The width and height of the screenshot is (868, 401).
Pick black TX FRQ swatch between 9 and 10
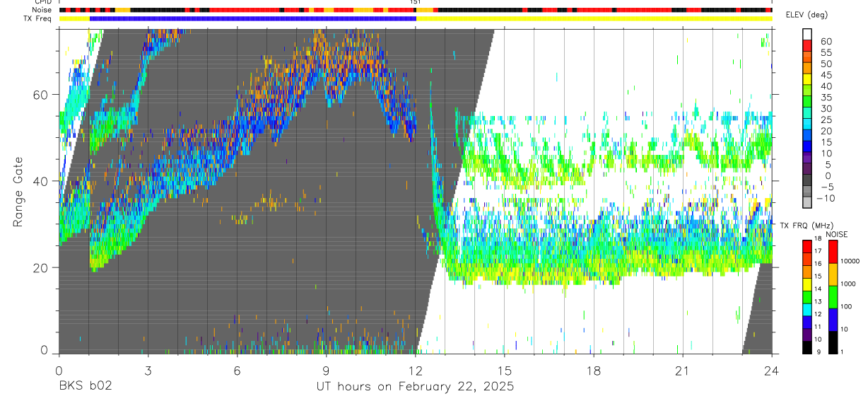[x=807, y=347]
